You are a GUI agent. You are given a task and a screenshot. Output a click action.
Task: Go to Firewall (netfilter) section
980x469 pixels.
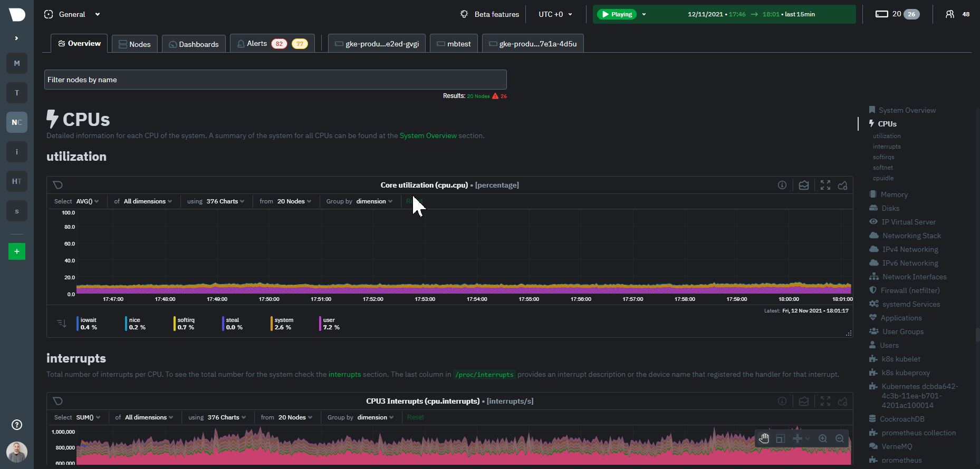tap(905, 290)
